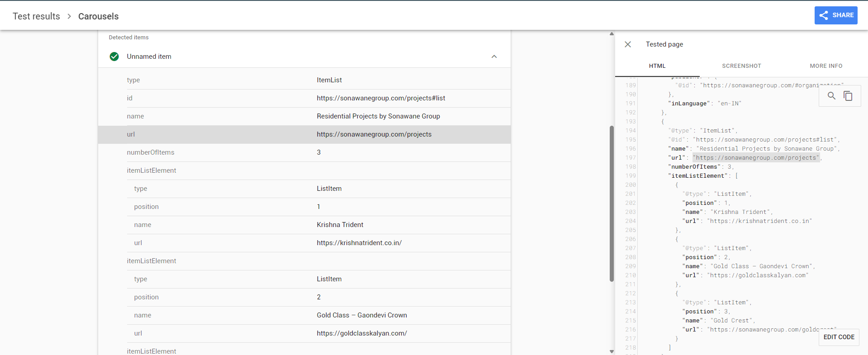
Task: Go back to Test results breadcrumb
Action: (36, 16)
